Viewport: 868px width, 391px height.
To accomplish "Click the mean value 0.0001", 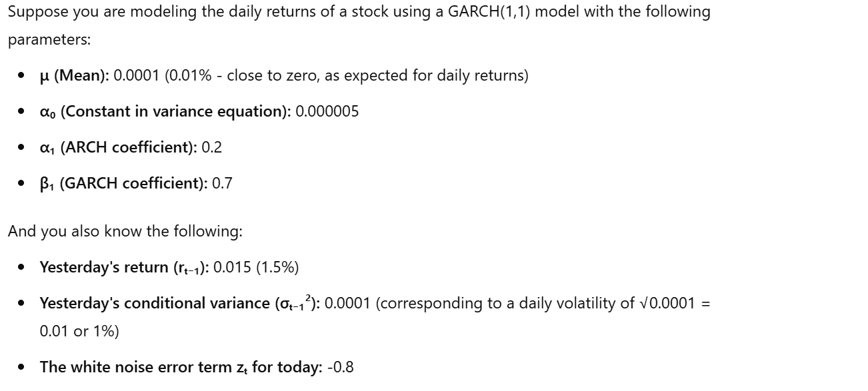I will 137,75.
